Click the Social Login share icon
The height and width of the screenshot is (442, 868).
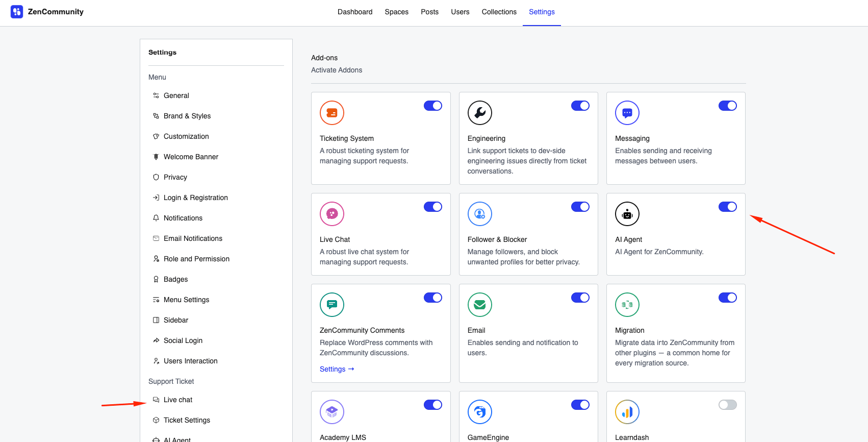(156, 340)
